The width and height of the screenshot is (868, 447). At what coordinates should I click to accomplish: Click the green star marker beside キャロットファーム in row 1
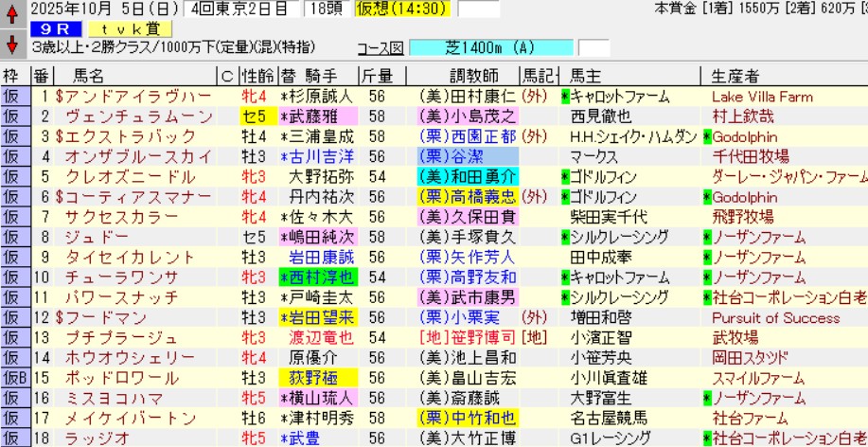click(x=565, y=97)
